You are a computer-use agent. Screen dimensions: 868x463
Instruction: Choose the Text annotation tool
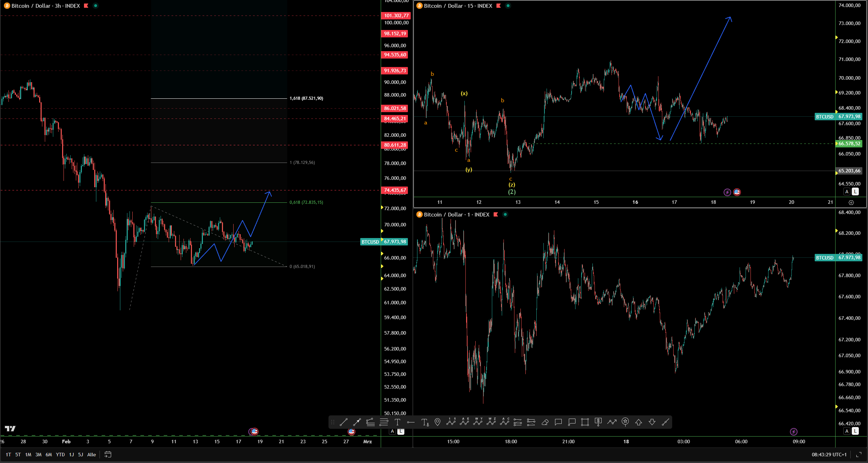pyautogui.click(x=397, y=422)
